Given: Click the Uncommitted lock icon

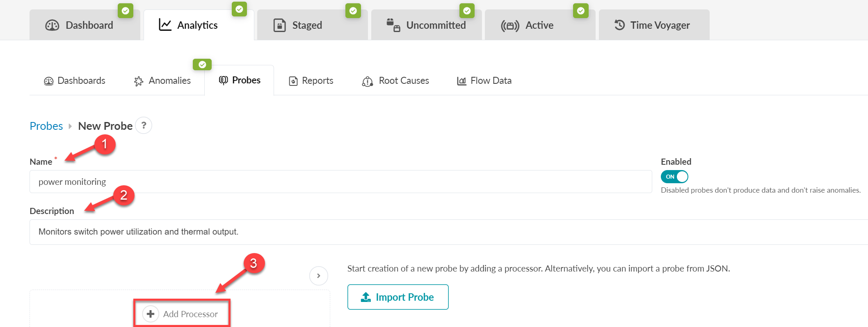Looking at the screenshot, I should pos(393,25).
